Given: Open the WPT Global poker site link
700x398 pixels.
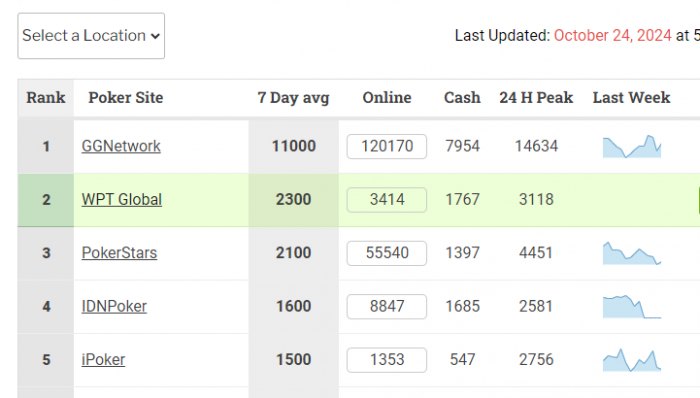Looking at the screenshot, I should pyautogui.click(x=121, y=199).
